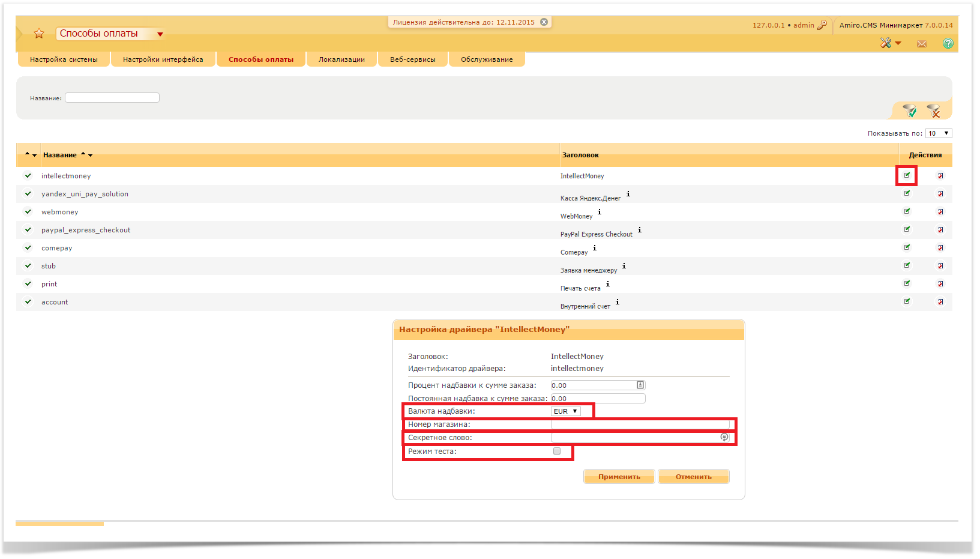Click the key icon beside admin
The height and width of the screenshot is (559, 980).
[822, 25]
